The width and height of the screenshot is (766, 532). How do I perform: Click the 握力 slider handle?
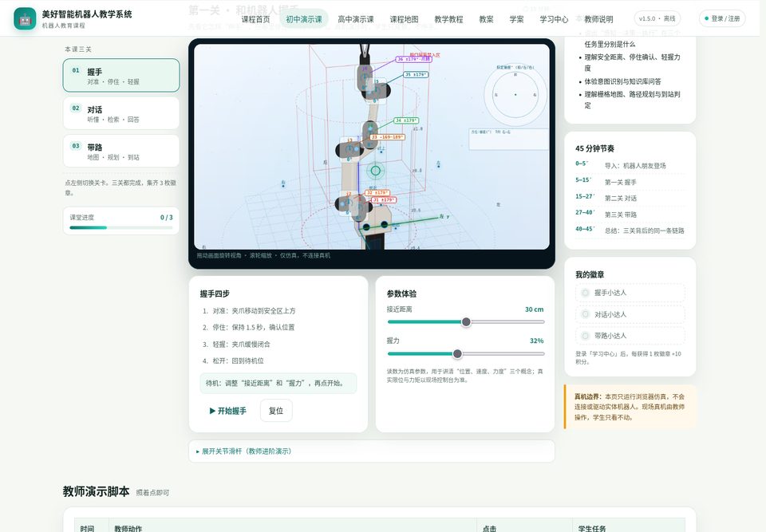pos(457,353)
